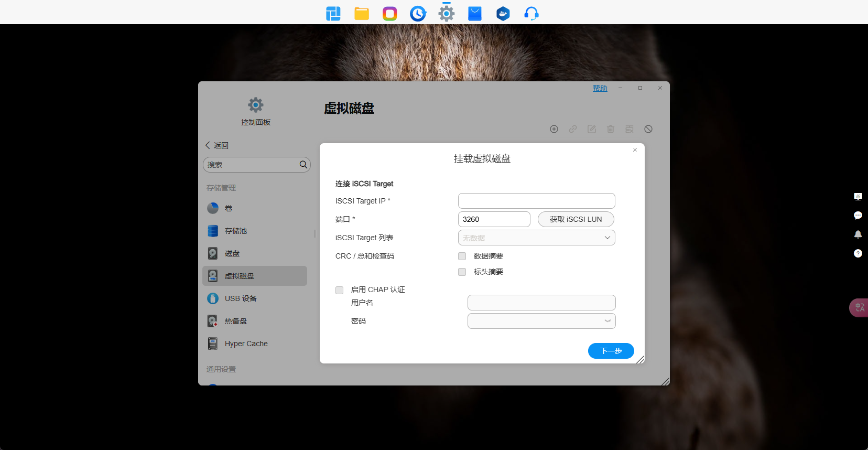Click the 下一步 button
The width and height of the screenshot is (868, 450).
coord(611,351)
